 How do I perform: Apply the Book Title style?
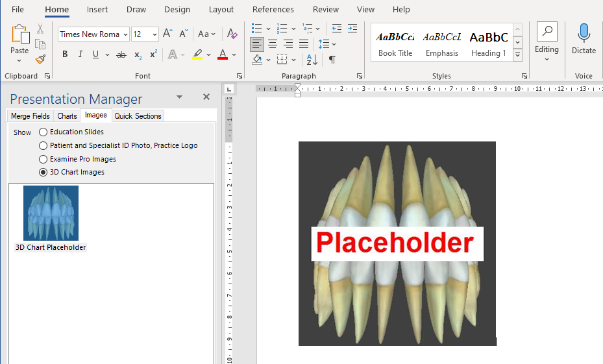pyautogui.click(x=395, y=43)
